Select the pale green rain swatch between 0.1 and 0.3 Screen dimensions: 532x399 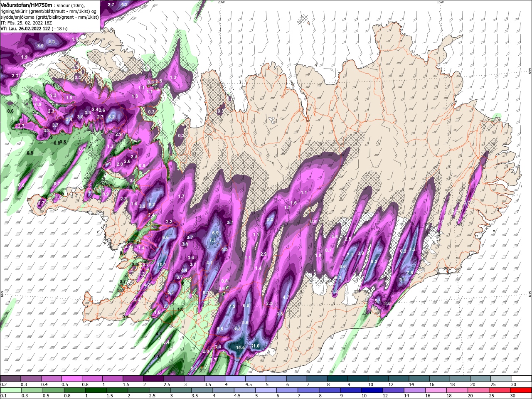(11, 390)
